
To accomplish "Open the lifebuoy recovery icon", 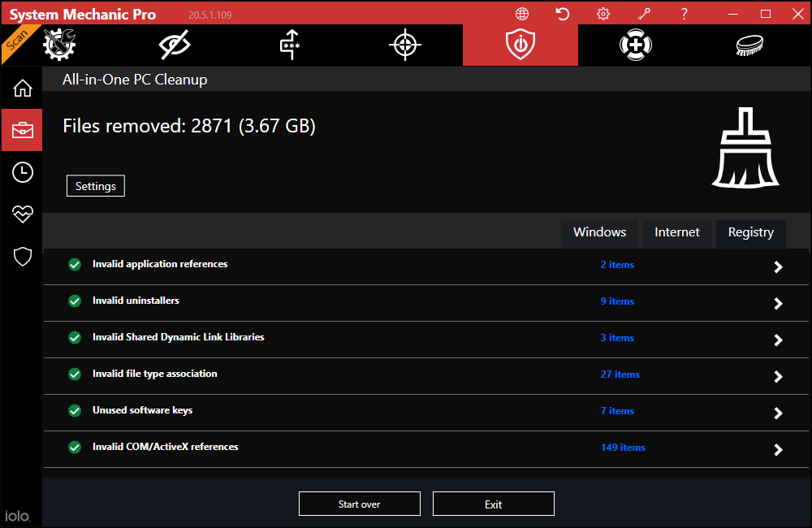I will coord(636,45).
